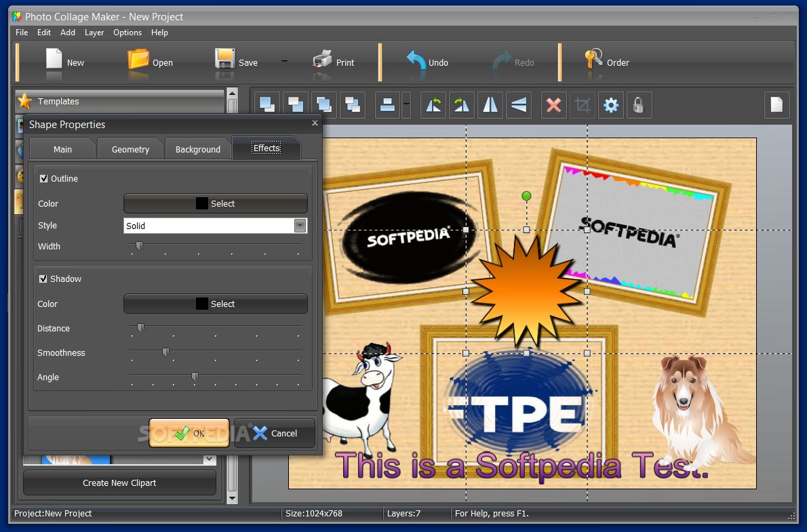Screen dimensions: 807x532
Task: Lock the layer with padlock icon
Action: point(639,105)
